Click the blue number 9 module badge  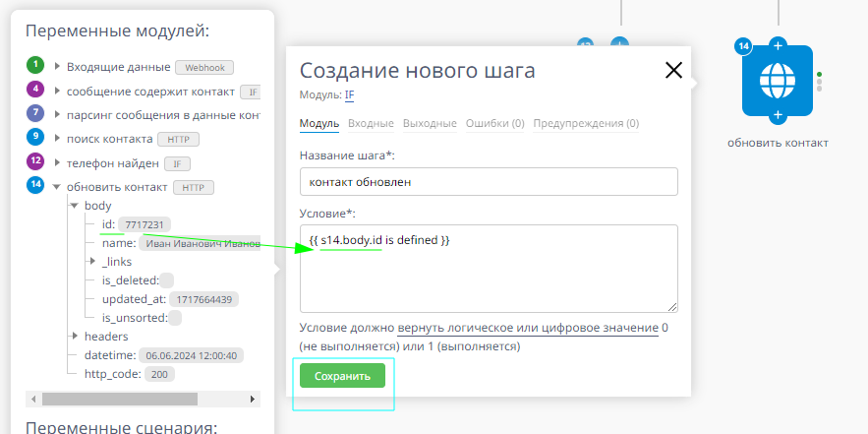(x=35, y=137)
